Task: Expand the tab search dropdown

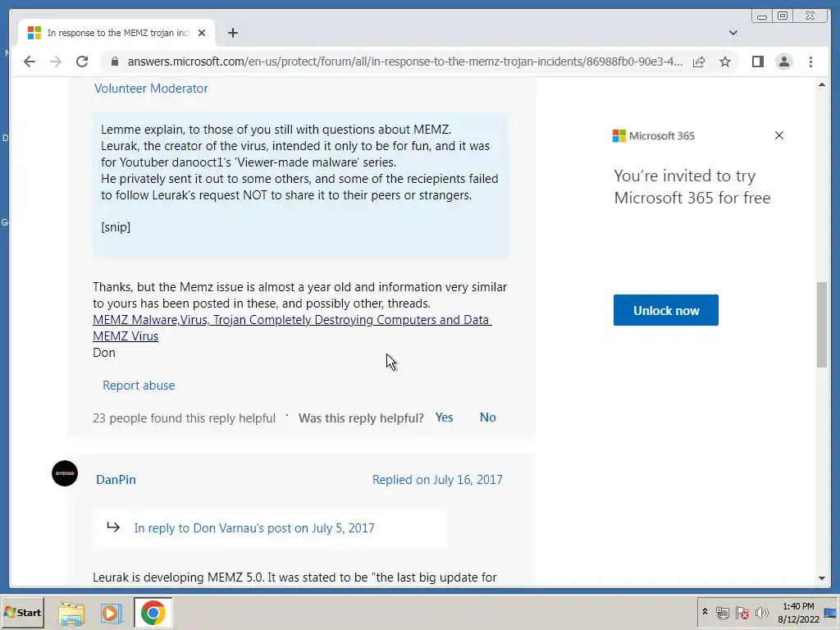Action: [x=733, y=33]
